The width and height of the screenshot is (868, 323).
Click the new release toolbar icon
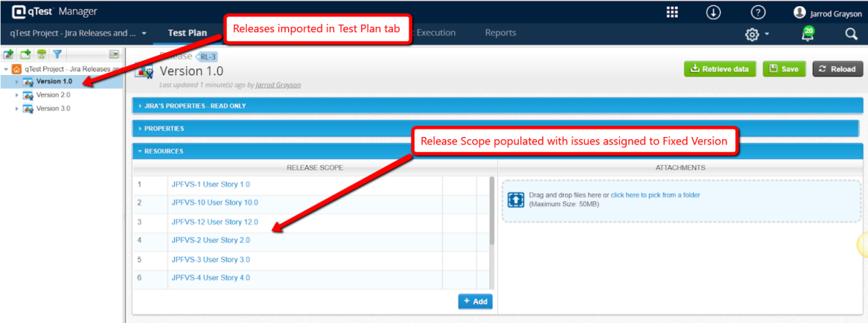(8, 54)
